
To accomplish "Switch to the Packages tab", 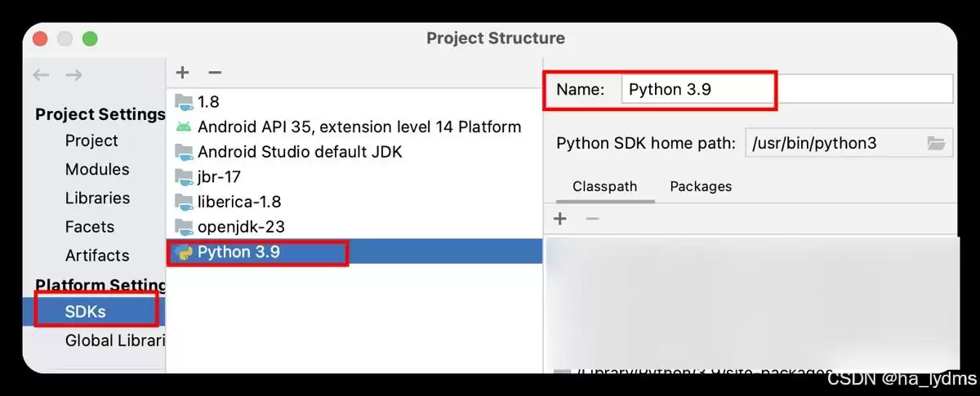I will click(701, 186).
